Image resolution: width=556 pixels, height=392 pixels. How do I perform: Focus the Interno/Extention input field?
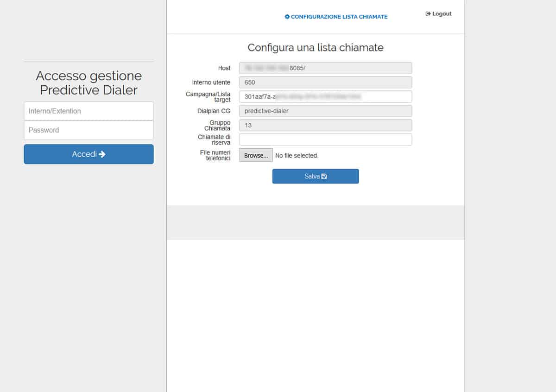[88, 111]
